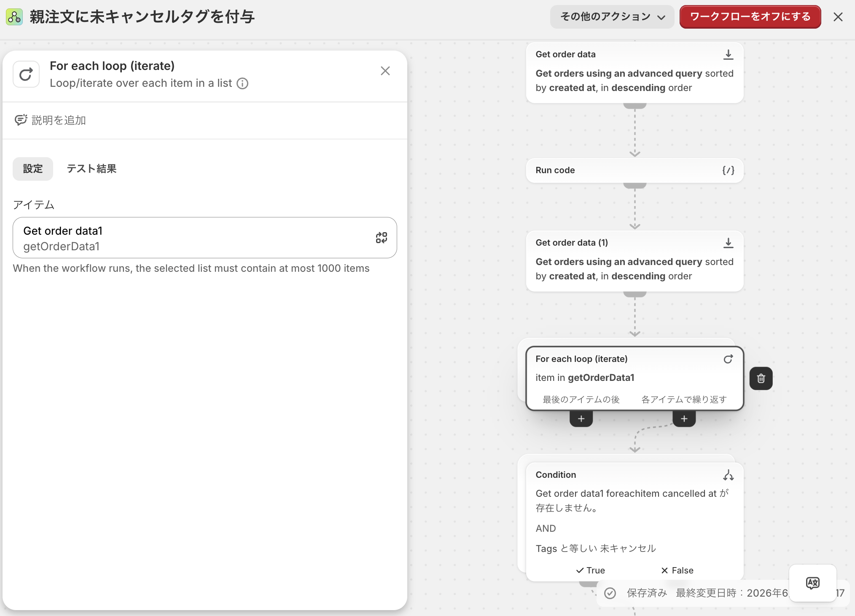Screen dimensions: 855x616
Task: Click ワークフローをオフにする button
Action: 750,17
